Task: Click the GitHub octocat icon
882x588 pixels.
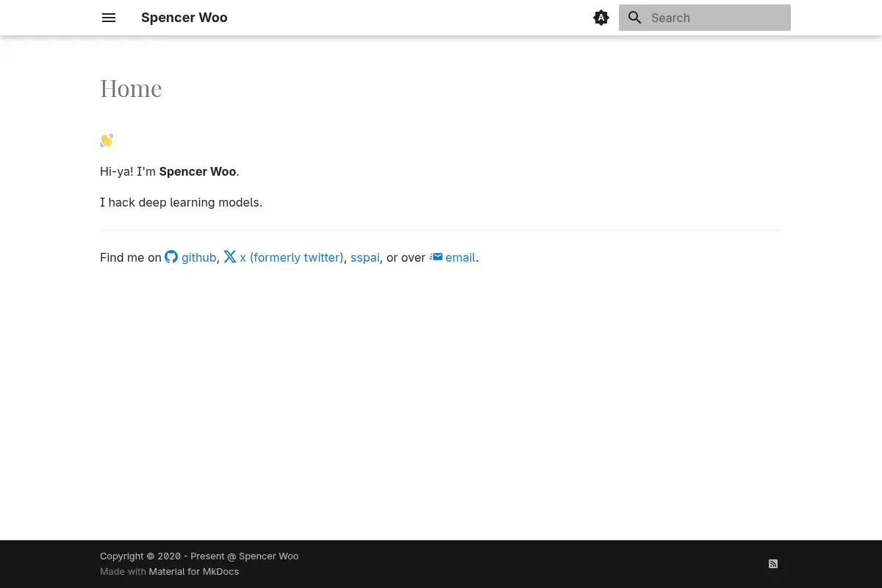Action: tap(171, 257)
